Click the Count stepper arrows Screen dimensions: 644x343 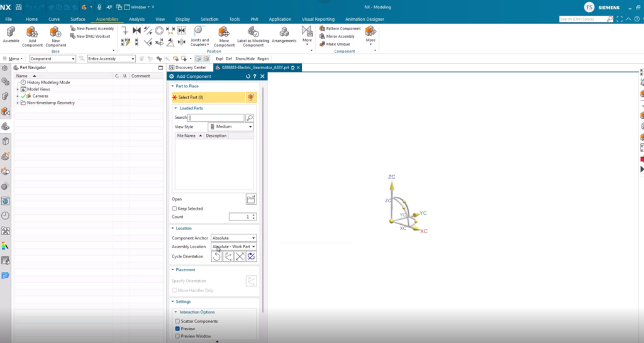click(254, 217)
